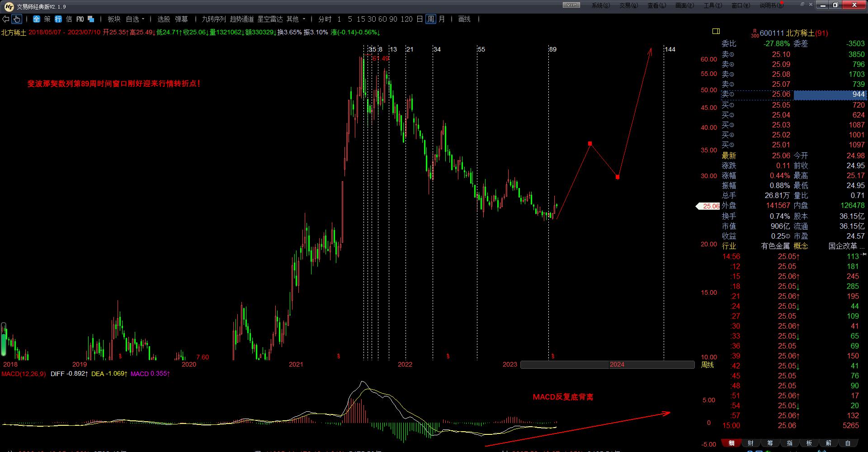The height and width of the screenshot is (452, 868).
Task: Click the 细 detail tab
Action: click(x=731, y=443)
